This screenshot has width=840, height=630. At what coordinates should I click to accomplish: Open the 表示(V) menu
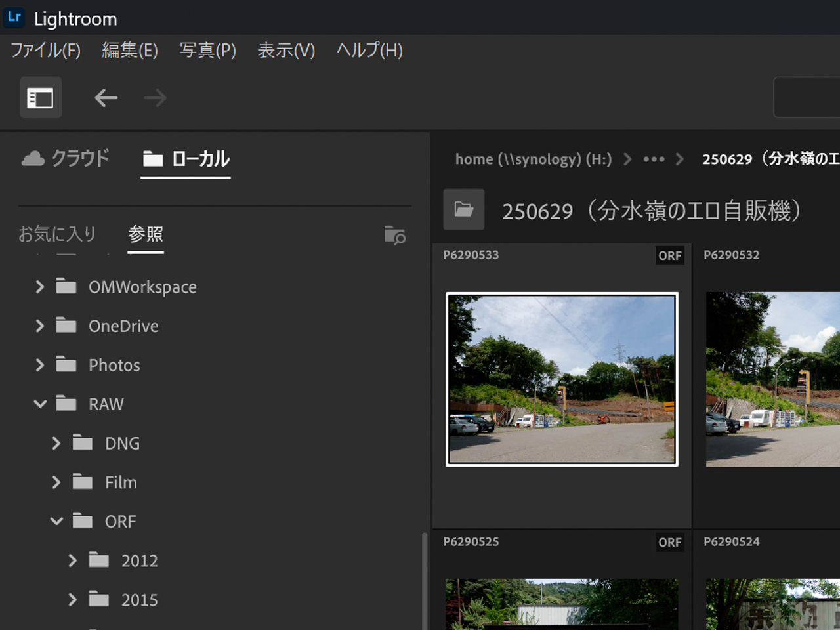(x=286, y=51)
